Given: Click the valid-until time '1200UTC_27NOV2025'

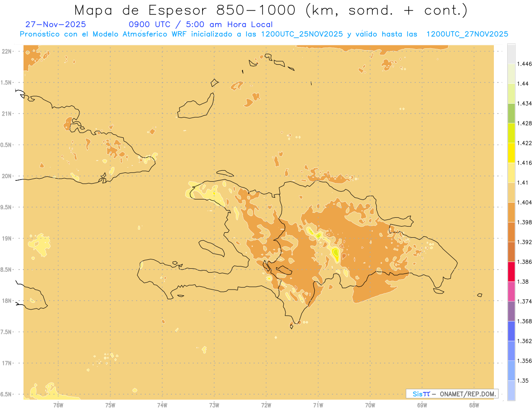Looking at the screenshot, I should [467, 34].
